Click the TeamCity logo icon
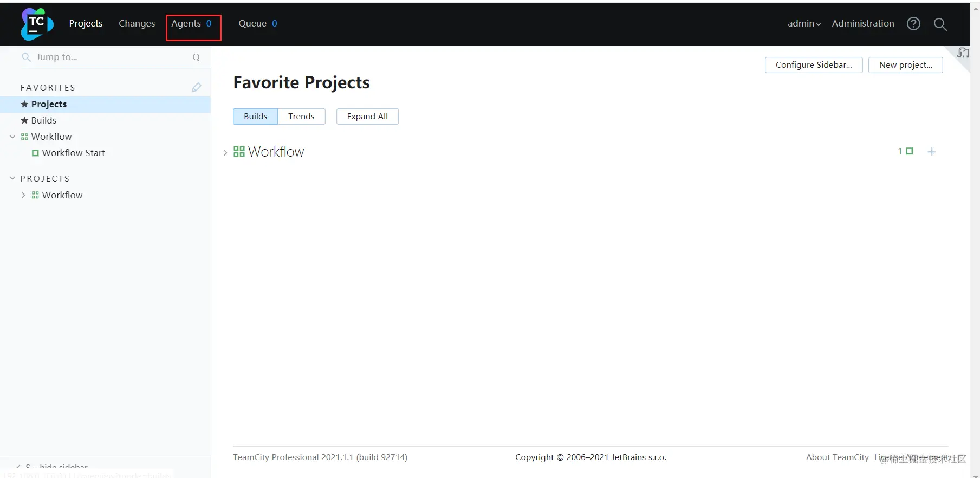The image size is (980, 478). 37,24
